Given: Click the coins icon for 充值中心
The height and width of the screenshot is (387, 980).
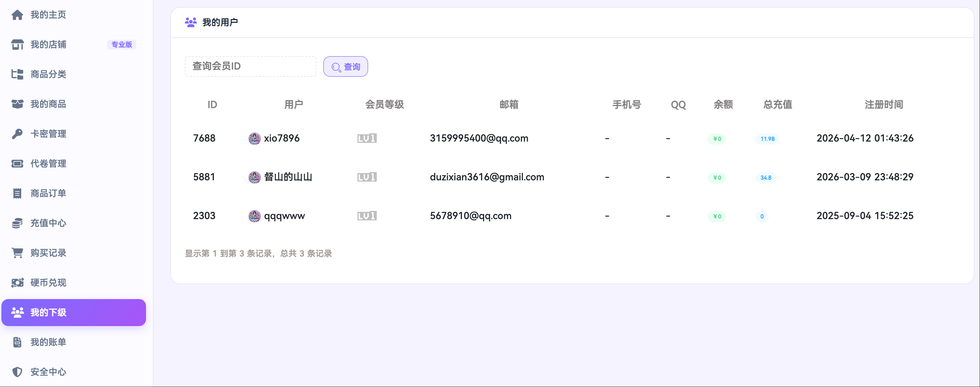Looking at the screenshot, I should coord(17,223).
